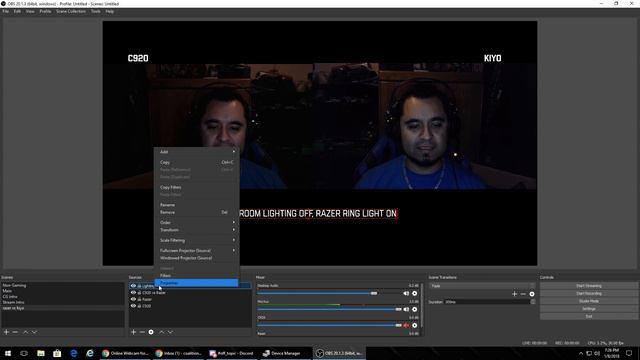Hide the C920 source

point(133,306)
